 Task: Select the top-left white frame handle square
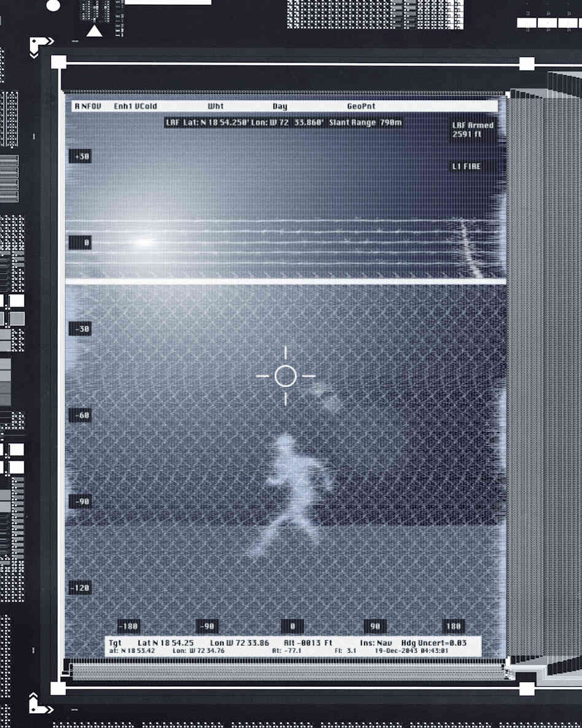click(58, 62)
